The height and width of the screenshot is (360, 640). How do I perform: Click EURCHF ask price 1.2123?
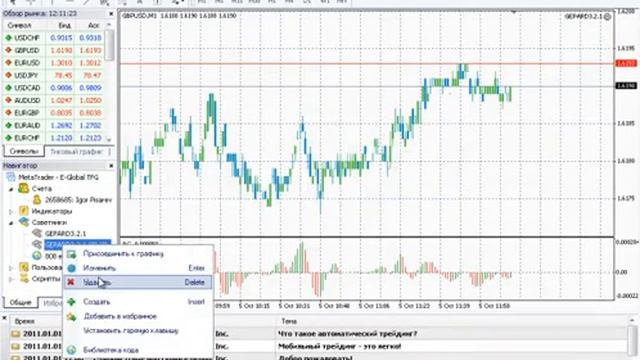pos(90,138)
